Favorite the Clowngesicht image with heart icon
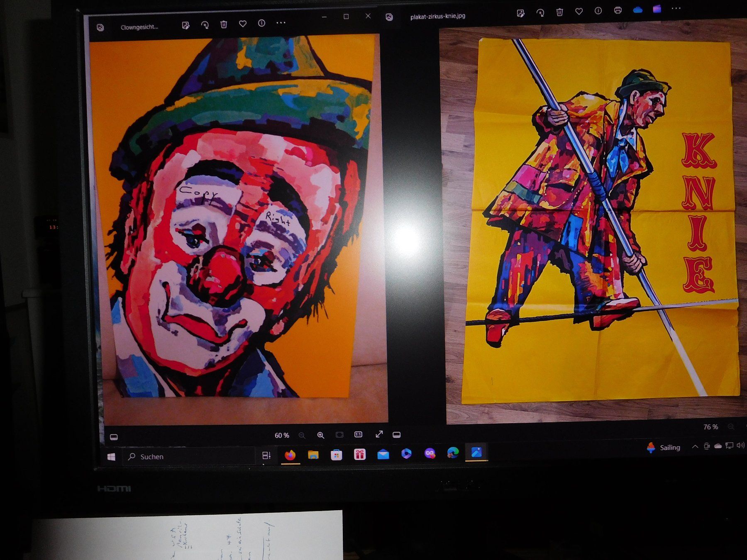The height and width of the screenshot is (560, 747). pos(243,24)
